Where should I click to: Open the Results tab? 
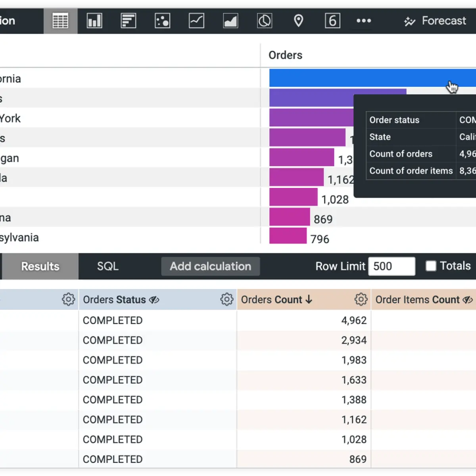(40, 266)
